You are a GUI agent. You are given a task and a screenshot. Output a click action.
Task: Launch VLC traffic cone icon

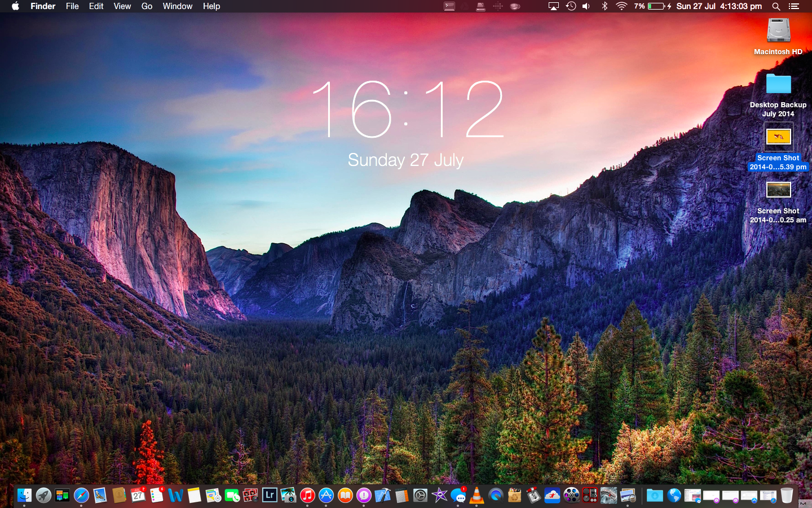[x=477, y=496]
